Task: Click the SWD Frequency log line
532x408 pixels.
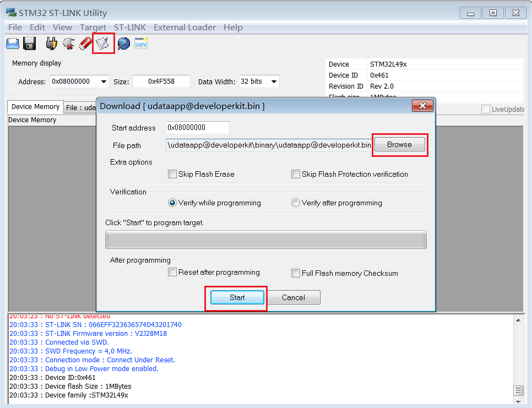Action: 70,351
